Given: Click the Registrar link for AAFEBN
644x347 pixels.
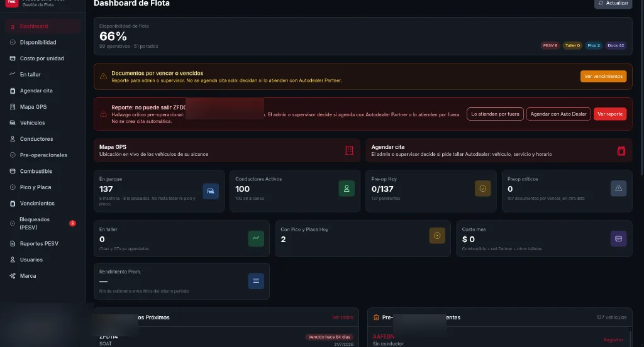Looking at the screenshot, I should click(x=613, y=339).
